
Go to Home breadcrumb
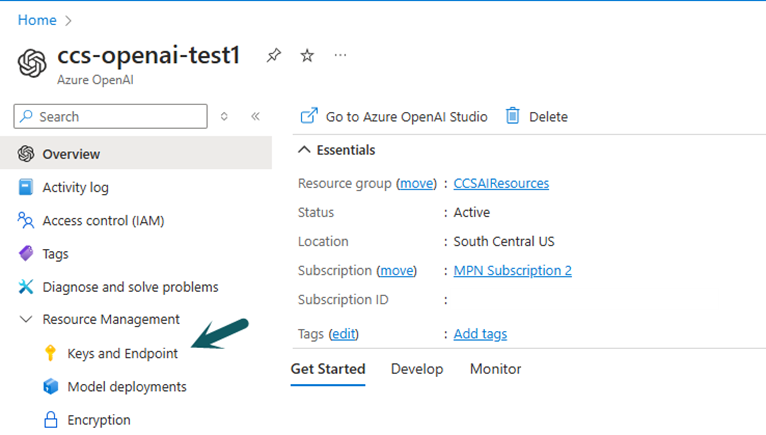click(37, 20)
